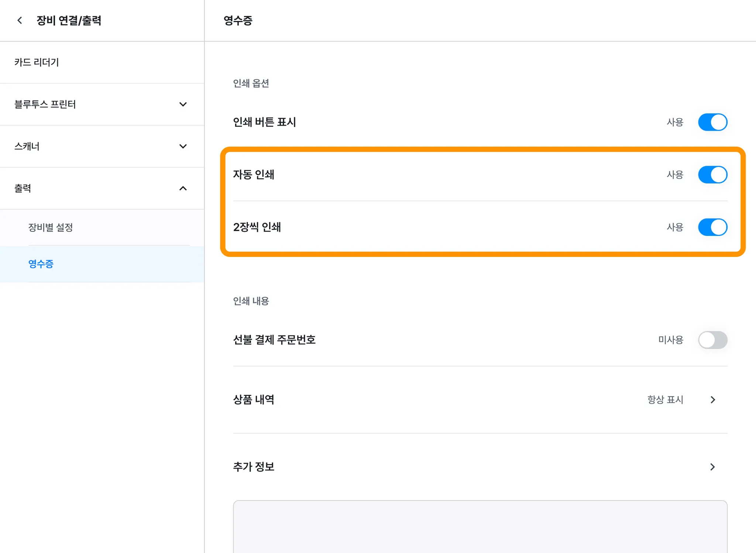Disable the 자동 인쇄 toggle
The width and height of the screenshot is (756, 553).
coord(712,175)
